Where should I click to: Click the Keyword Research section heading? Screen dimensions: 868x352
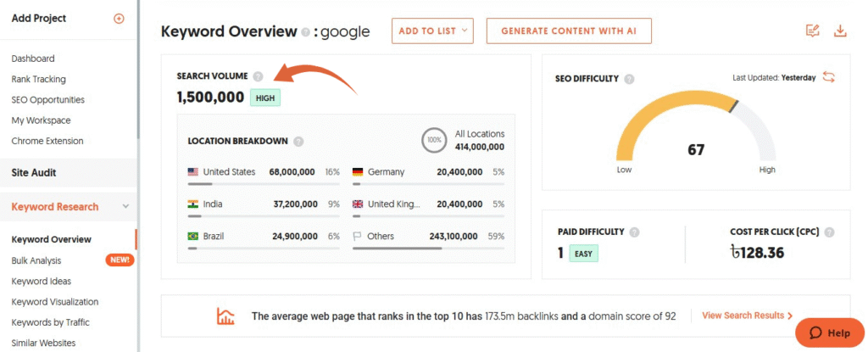[55, 207]
